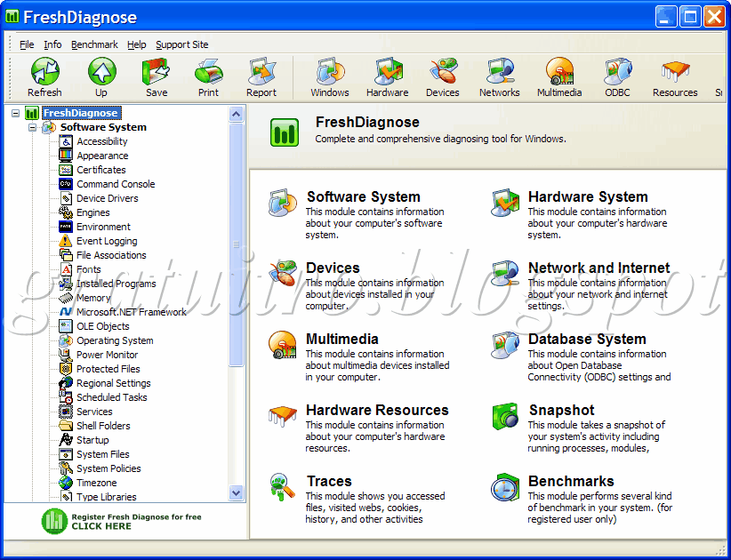This screenshot has height=560, width=731.
Task: Open the Traces module footprint icon
Action: click(x=283, y=487)
